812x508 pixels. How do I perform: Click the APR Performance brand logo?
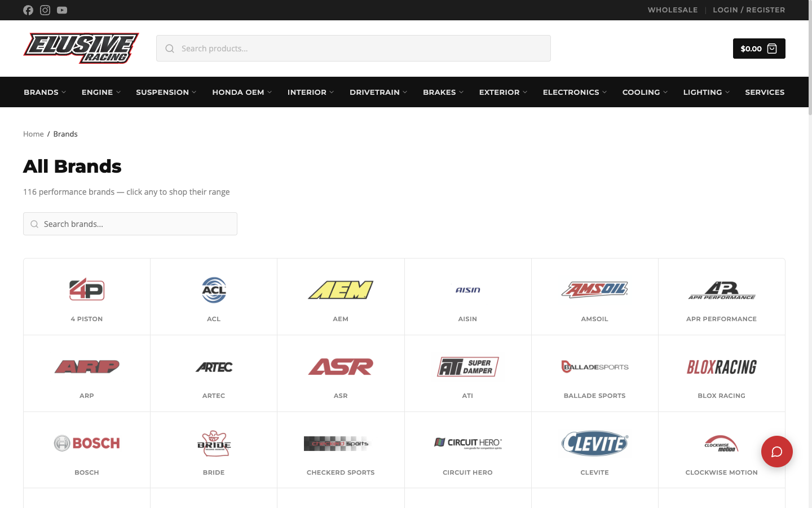point(722,290)
